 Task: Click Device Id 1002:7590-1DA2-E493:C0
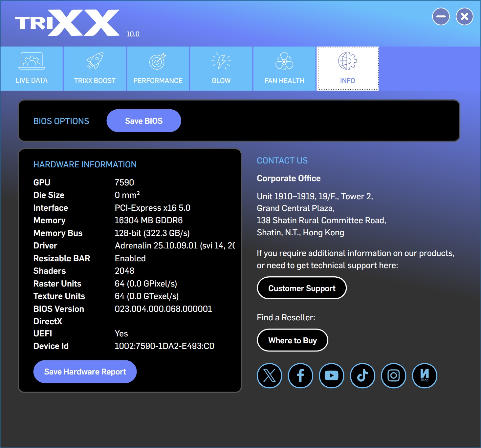point(164,346)
